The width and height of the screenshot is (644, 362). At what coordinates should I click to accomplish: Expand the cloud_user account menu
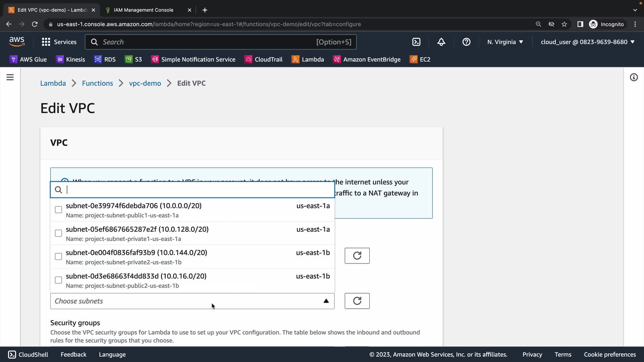[587, 42]
